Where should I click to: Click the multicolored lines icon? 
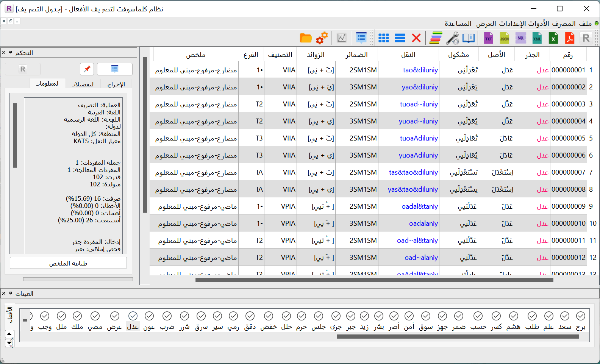coord(436,38)
